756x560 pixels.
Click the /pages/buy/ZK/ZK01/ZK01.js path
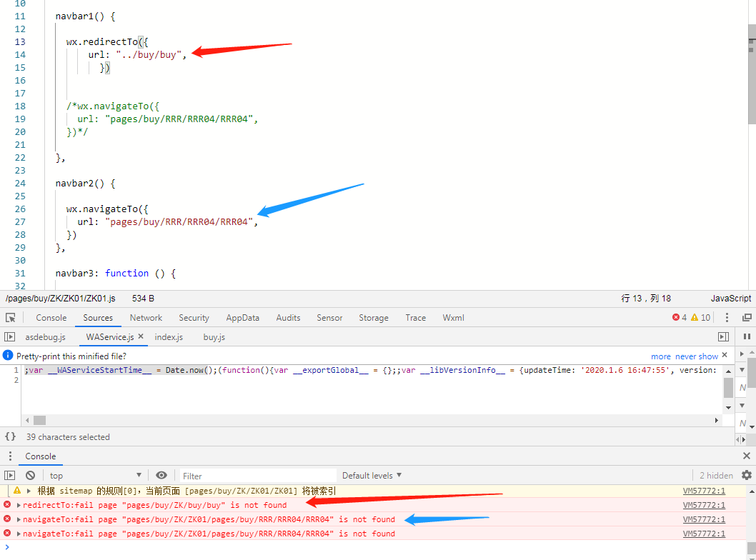tap(60, 299)
